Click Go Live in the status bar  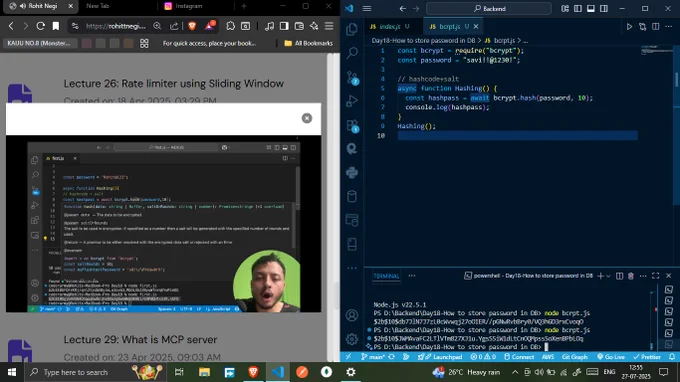point(611,357)
